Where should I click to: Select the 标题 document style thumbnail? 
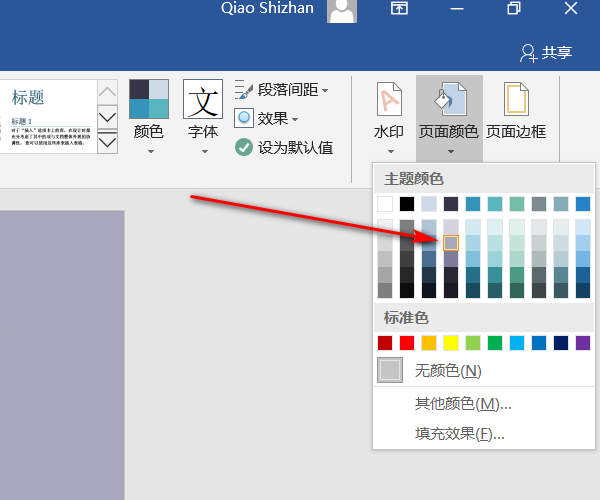48,117
